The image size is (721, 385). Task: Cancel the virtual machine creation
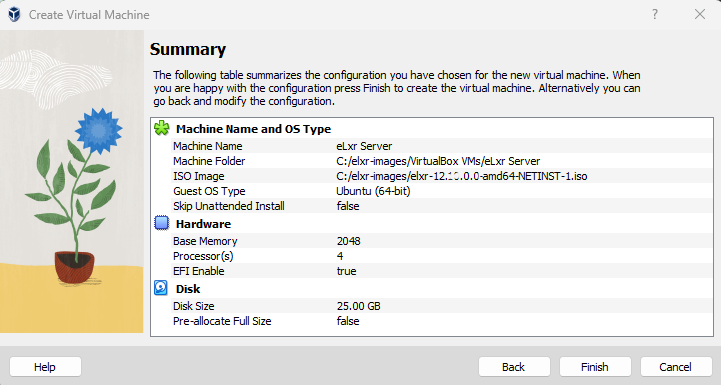click(x=675, y=367)
